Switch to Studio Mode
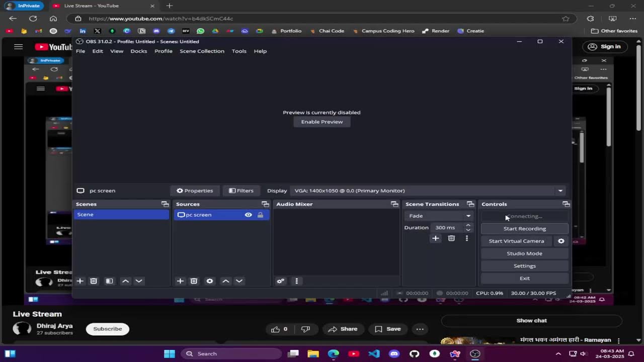 click(525, 253)
